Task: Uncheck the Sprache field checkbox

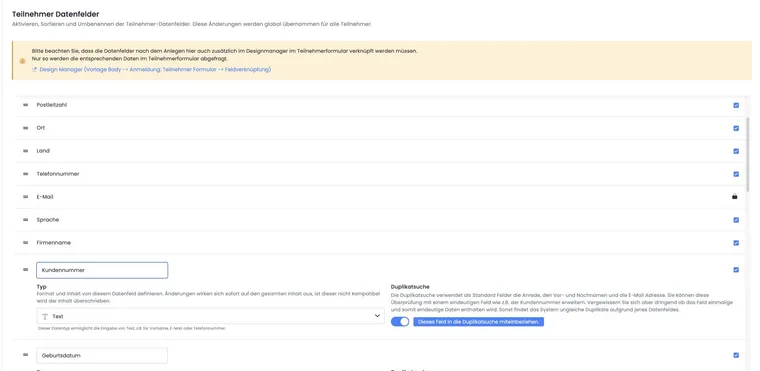Action: [736, 220]
